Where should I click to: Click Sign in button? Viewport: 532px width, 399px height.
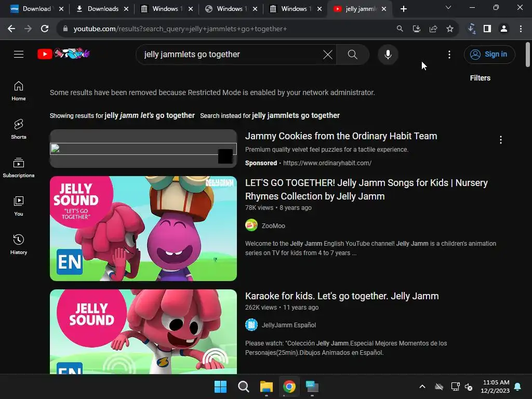tap(489, 54)
